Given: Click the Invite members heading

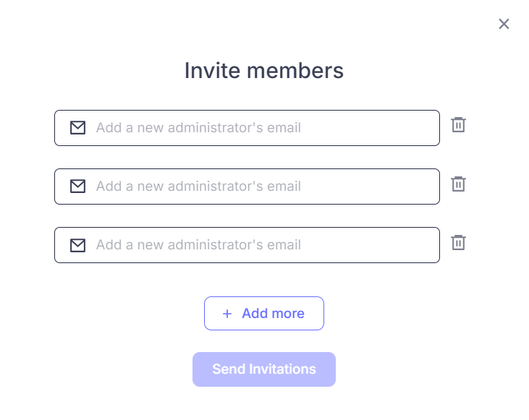Looking at the screenshot, I should [264, 71].
